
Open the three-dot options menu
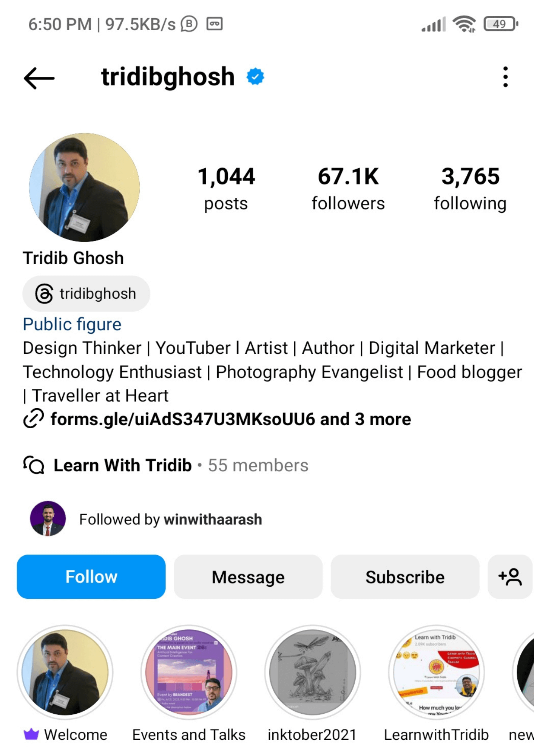505,77
